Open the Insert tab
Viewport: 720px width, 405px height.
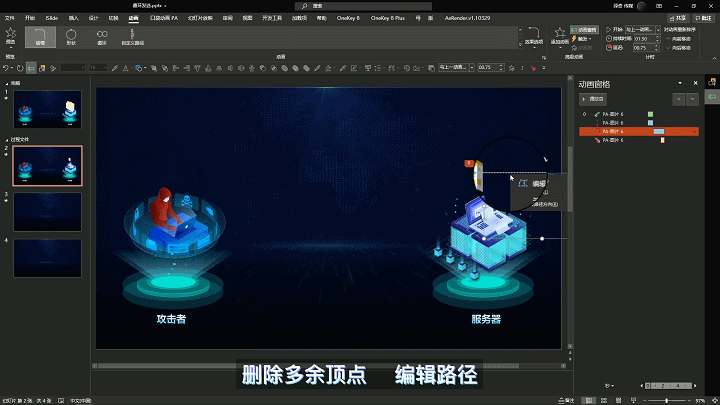[73, 18]
